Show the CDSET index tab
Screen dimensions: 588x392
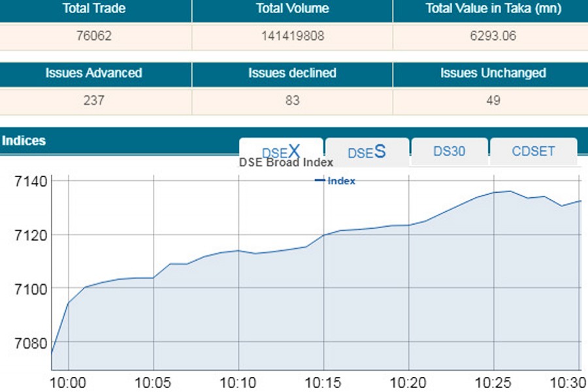pyautogui.click(x=533, y=151)
